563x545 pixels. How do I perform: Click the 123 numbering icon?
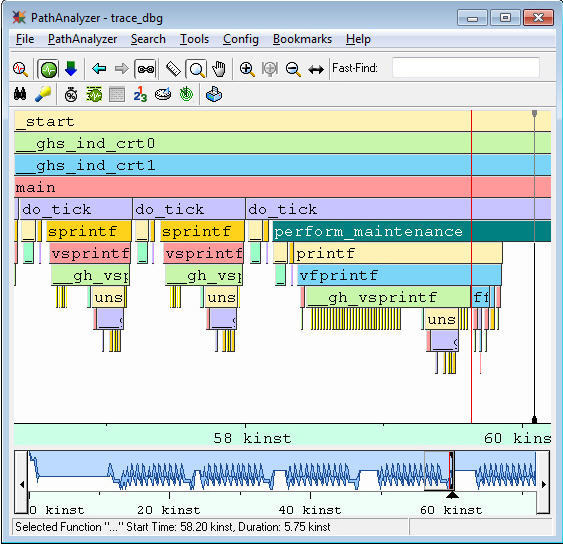[x=140, y=94]
